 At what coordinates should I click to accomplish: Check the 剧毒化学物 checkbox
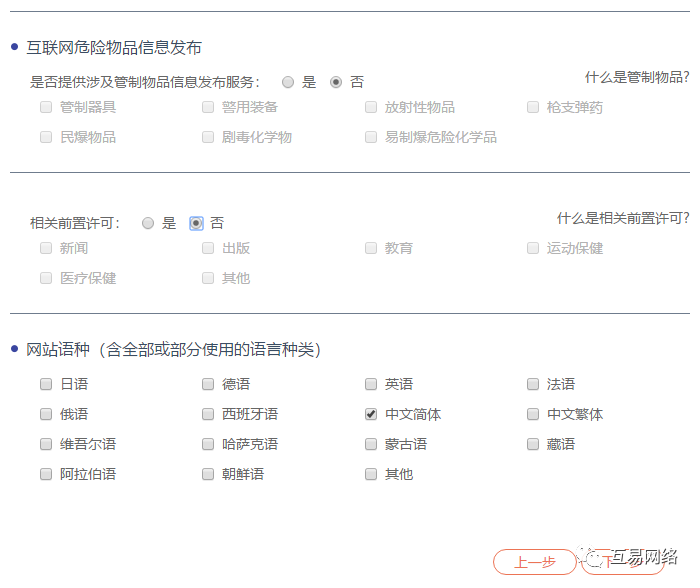(x=208, y=137)
